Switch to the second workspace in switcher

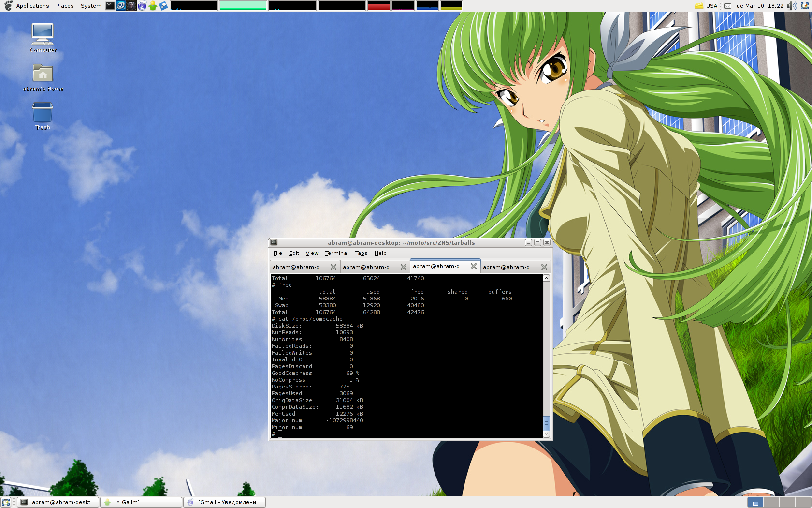coord(771,502)
